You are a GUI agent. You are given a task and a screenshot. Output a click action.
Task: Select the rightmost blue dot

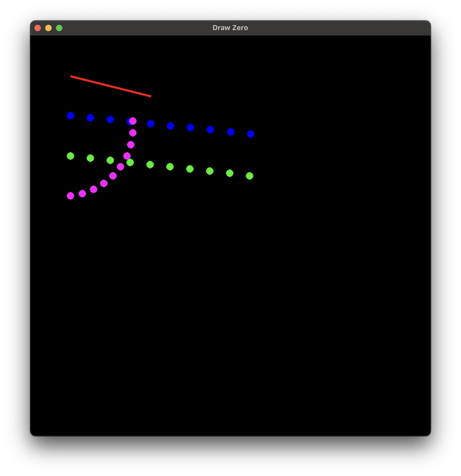tap(251, 134)
